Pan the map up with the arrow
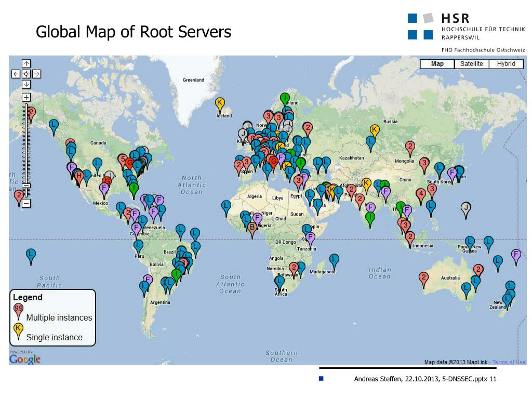The width and height of the screenshot is (532, 399). pyautogui.click(x=26, y=63)
